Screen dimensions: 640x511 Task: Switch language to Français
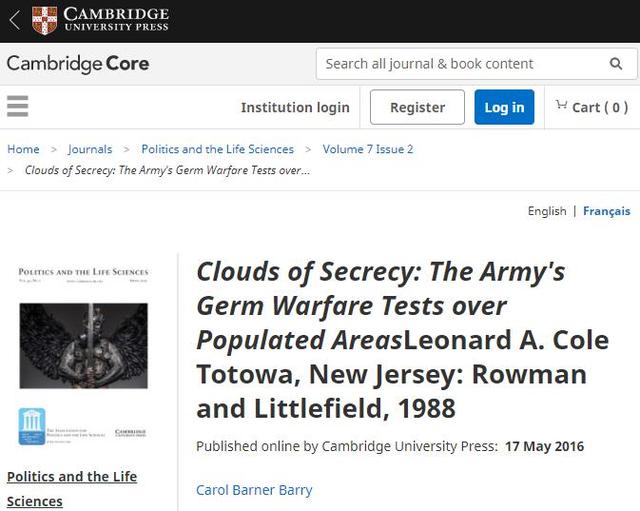click(606, 211)
